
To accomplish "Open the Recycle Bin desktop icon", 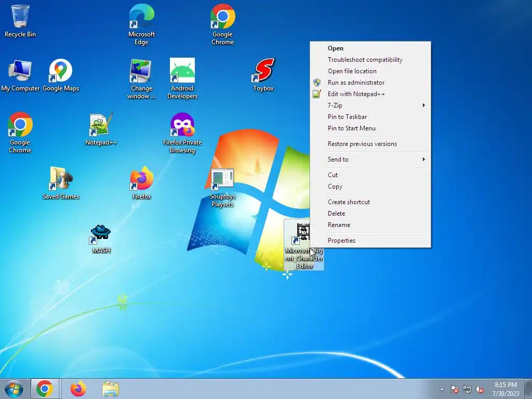I will [20, 20].
